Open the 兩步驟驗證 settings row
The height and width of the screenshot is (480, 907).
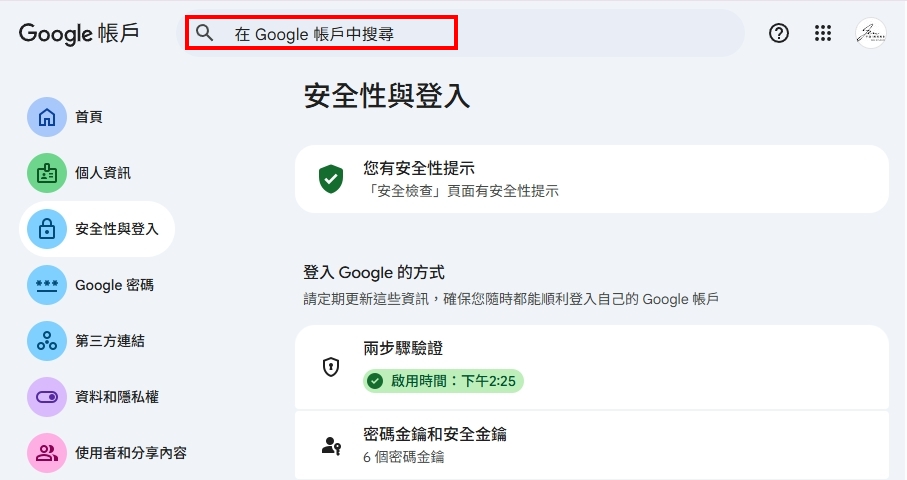point(591,366)
